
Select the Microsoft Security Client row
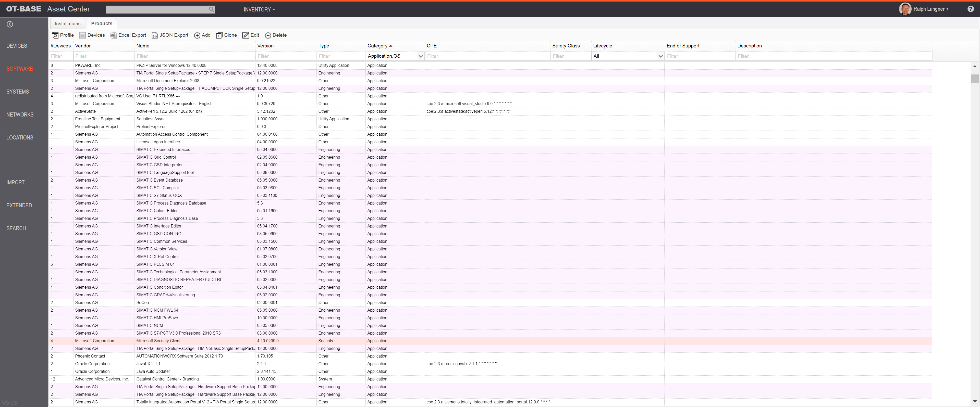click(490, 341)
